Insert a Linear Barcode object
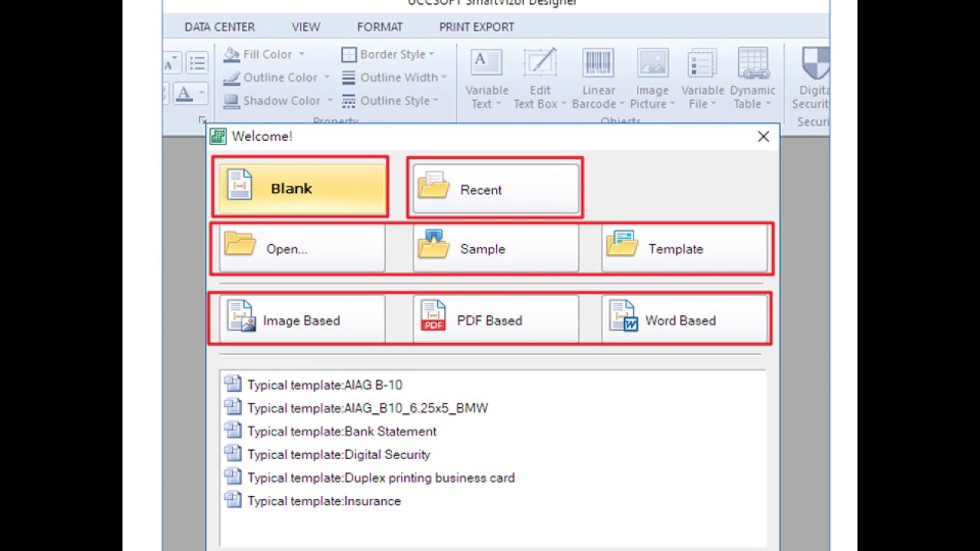The width and height of the screenshot is (980, 551). point(598,79)
